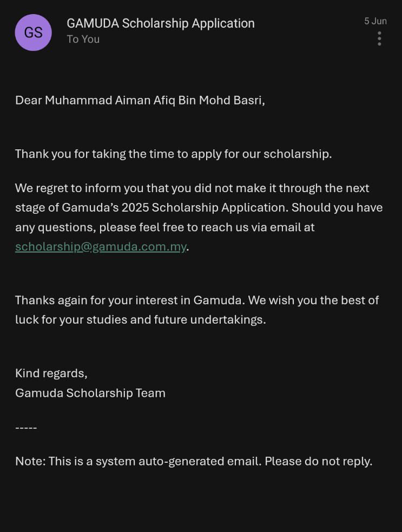Click the "luck for your studies" line
Viewport: 402px width, 532px height.
[x=141, y=320]
